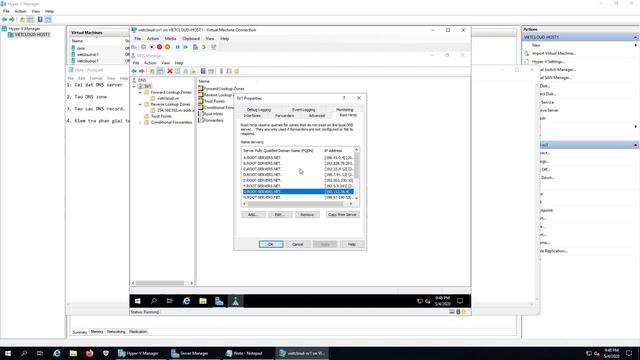Screen dimensions: 640x360
Task: Click the Forward arrow in DNS Manager toolbar
Action: [x=142, y=71]
